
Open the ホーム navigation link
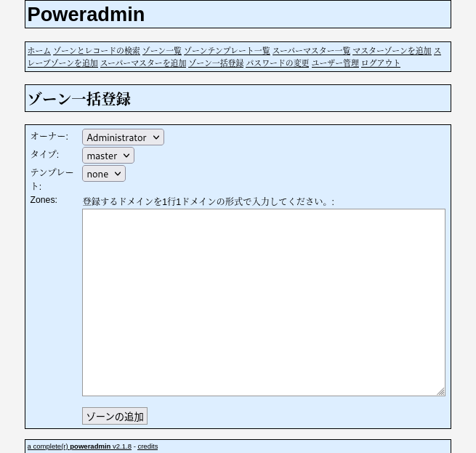[x=39, y=50]
